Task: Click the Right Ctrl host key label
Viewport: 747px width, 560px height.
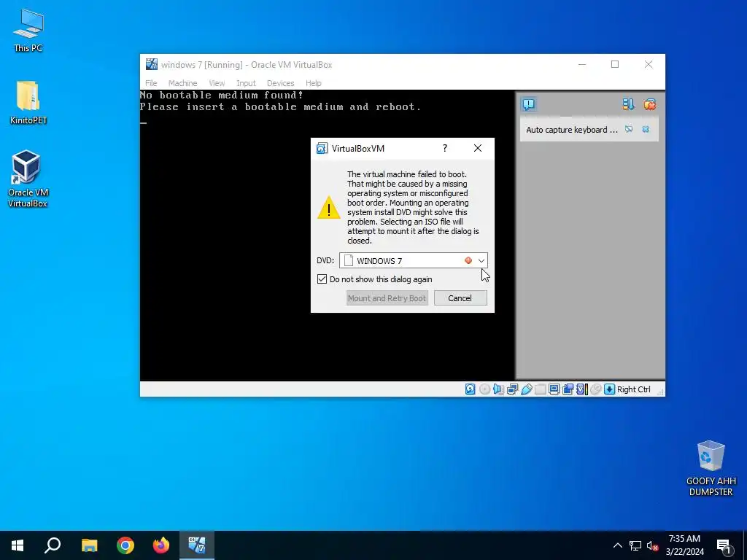Action: tap(634, 389)
